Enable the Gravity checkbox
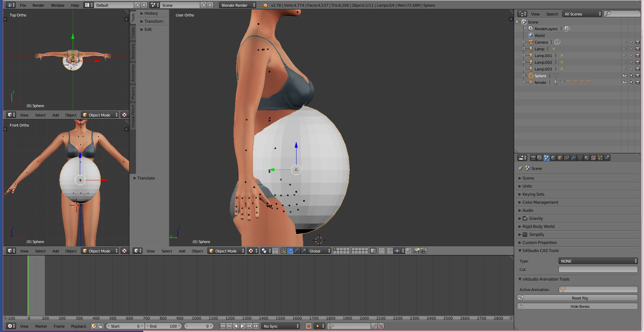 point(525,219)
